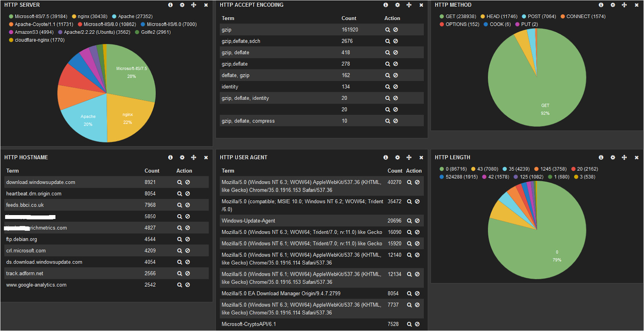Toggle CONNECT (1574) legend entry
The height and width of the screenshot is (331, 644).
point(583,17)
